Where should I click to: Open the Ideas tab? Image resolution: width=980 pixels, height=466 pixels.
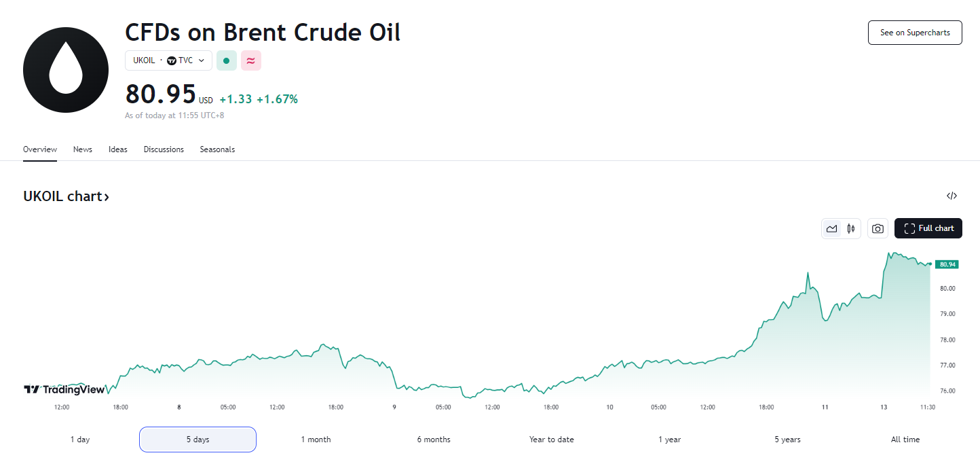(118, 149)
